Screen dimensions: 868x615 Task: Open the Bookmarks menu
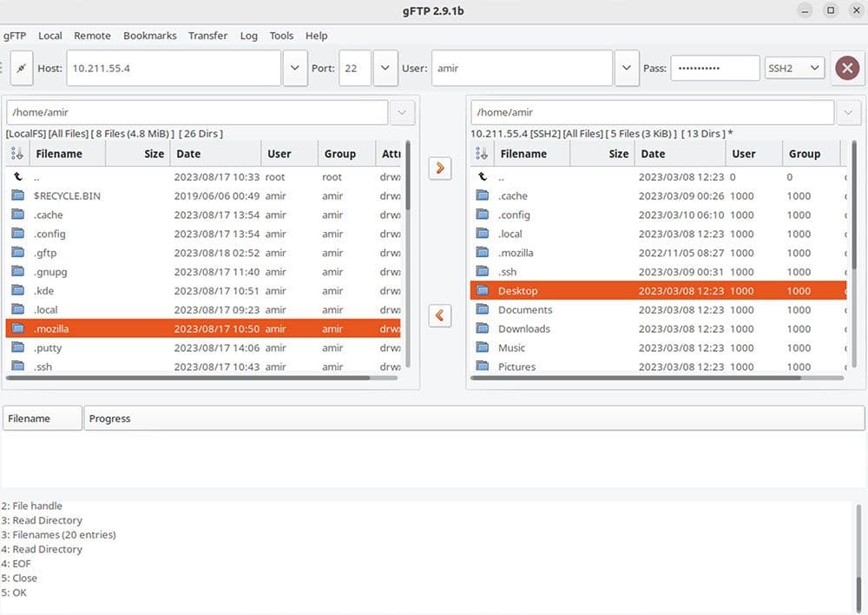click(x=149, y=36)
